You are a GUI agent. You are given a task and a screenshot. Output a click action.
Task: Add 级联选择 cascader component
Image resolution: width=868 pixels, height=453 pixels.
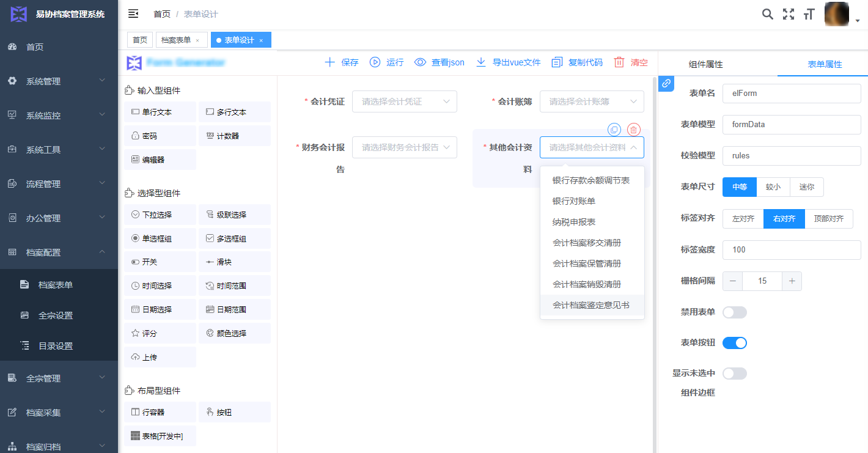pyautogui.click(x=235, y=215)
